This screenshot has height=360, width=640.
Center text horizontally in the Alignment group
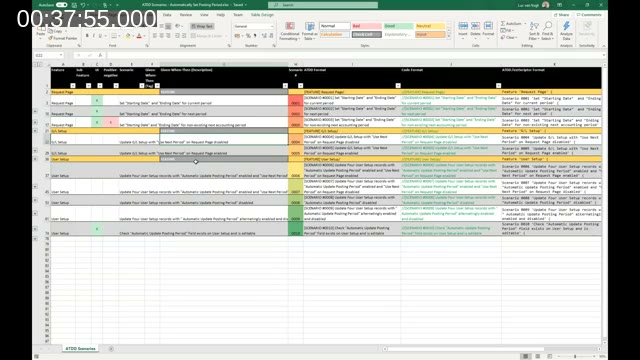pos(162,36)
